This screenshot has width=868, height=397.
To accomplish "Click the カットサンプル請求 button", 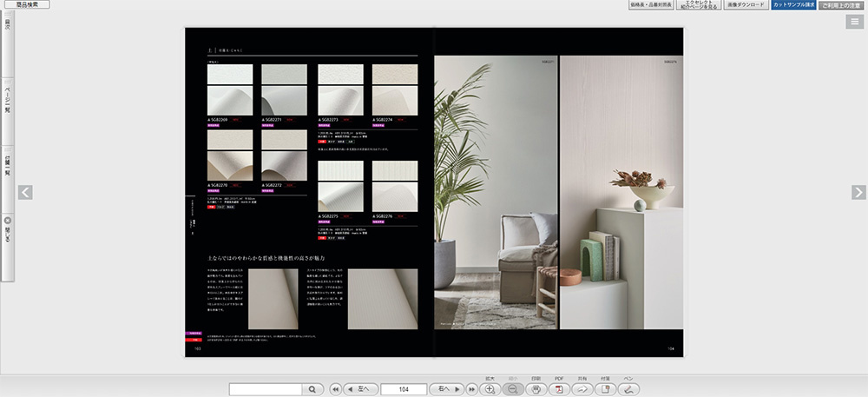I will 793,4.
